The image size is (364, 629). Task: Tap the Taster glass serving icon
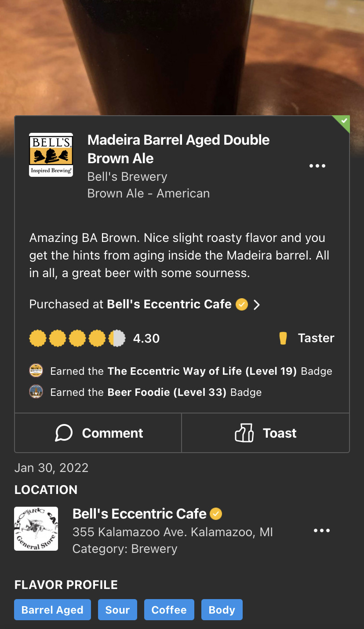pos(283,338)
